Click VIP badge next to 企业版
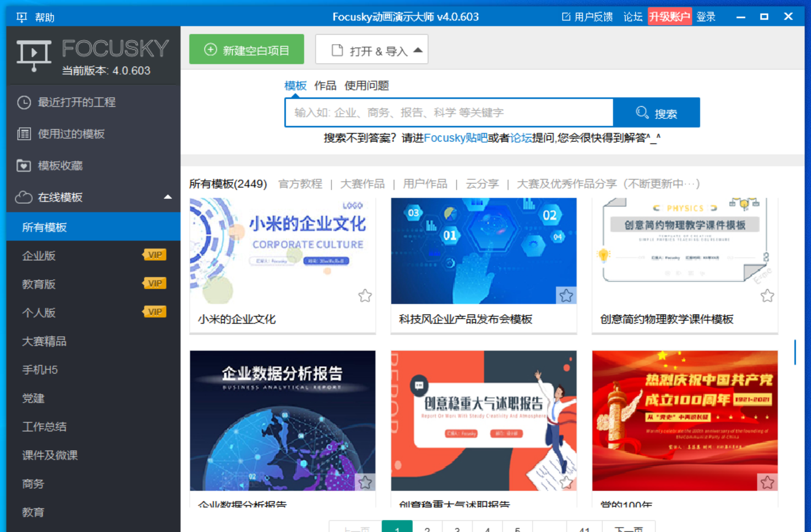811x532 pixels. [x=154, y=255]
